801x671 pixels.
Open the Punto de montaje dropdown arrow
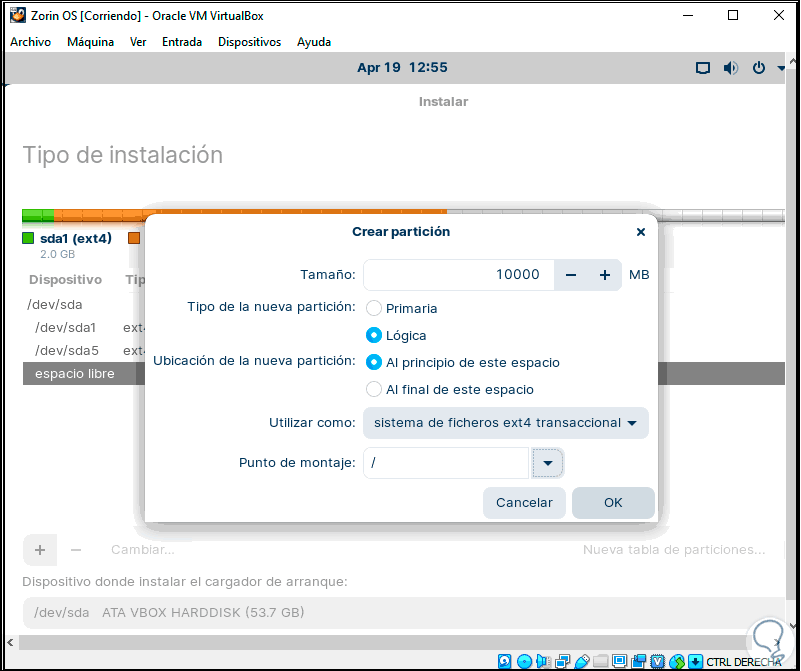(548, 463)
